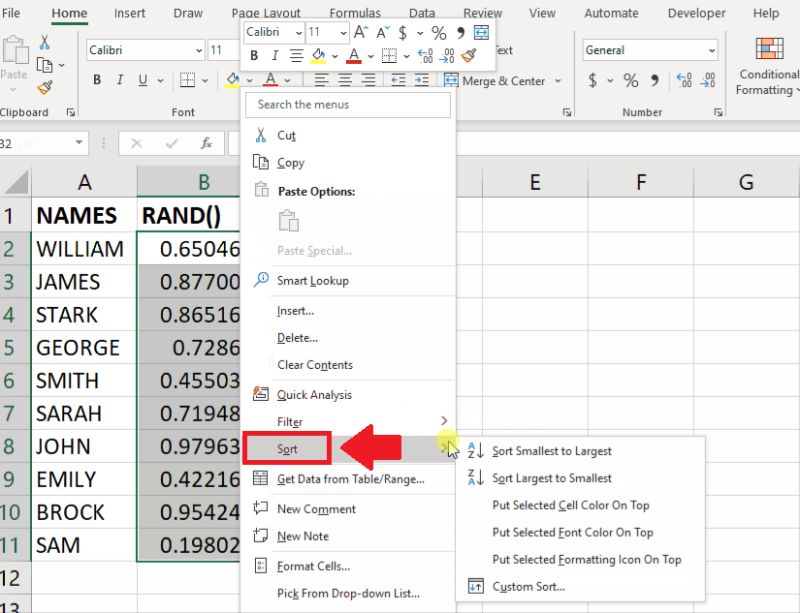
Task: Select cell A5 containing GEORGE
Action: (x=80, y=348)
